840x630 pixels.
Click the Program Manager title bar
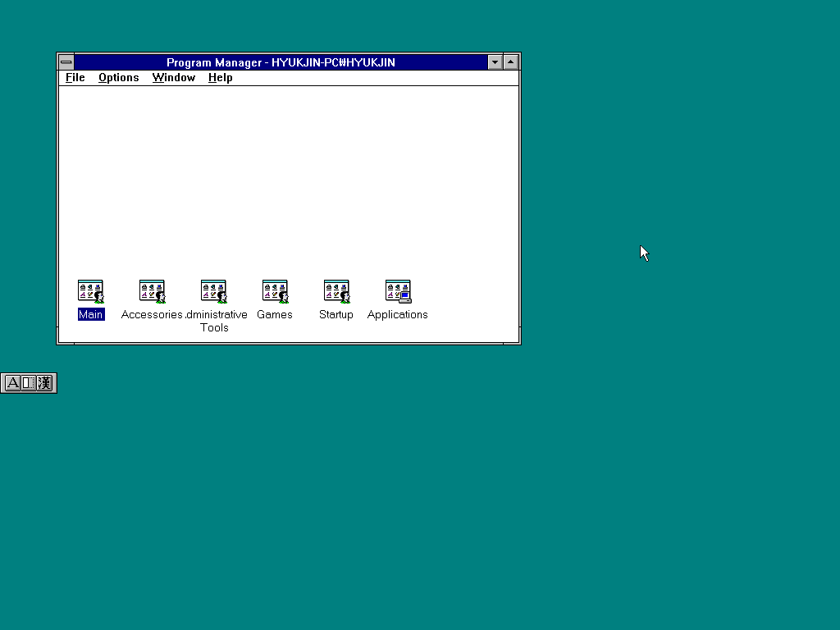point(281,62)
